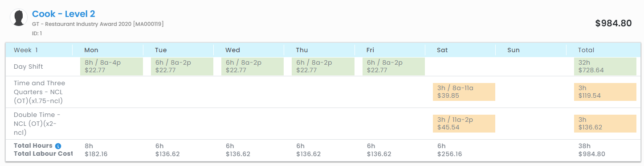Image resolution: width=644 pixels, height=166 pixels.
Task: Click the Total Hours info icon
Action: tap(58, 146)
